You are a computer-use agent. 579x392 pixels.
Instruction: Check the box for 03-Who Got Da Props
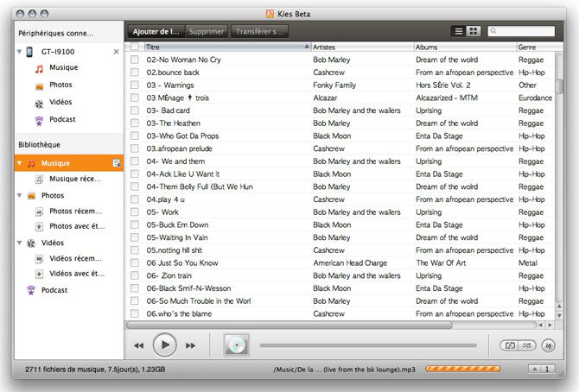pos(135,136)
